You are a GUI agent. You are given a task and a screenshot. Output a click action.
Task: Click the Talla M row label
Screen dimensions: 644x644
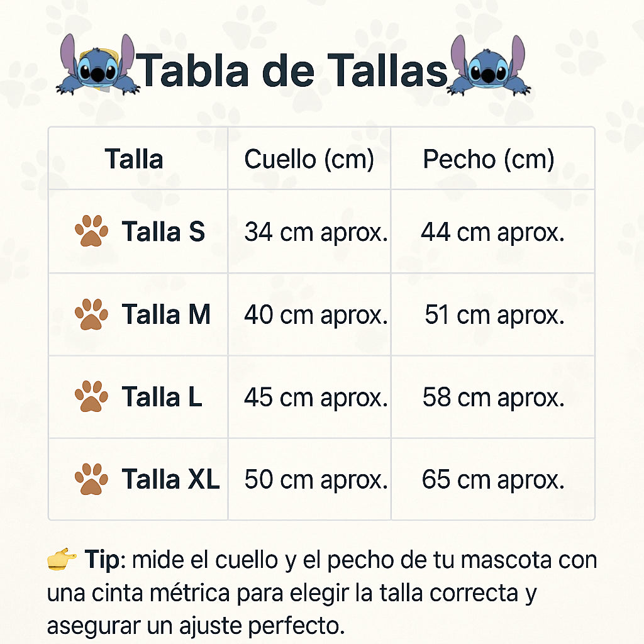[x=166, y=314]
